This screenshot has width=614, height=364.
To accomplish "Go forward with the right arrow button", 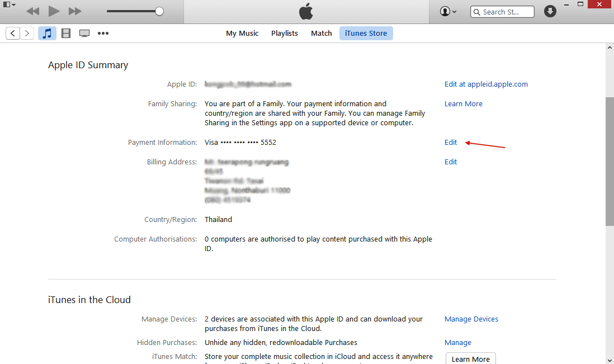I will coord(27,34).
